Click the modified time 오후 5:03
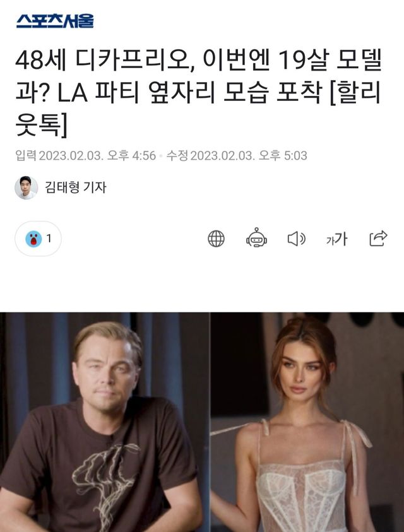Screen dimensions: 404x532 (x=283, y=156)
